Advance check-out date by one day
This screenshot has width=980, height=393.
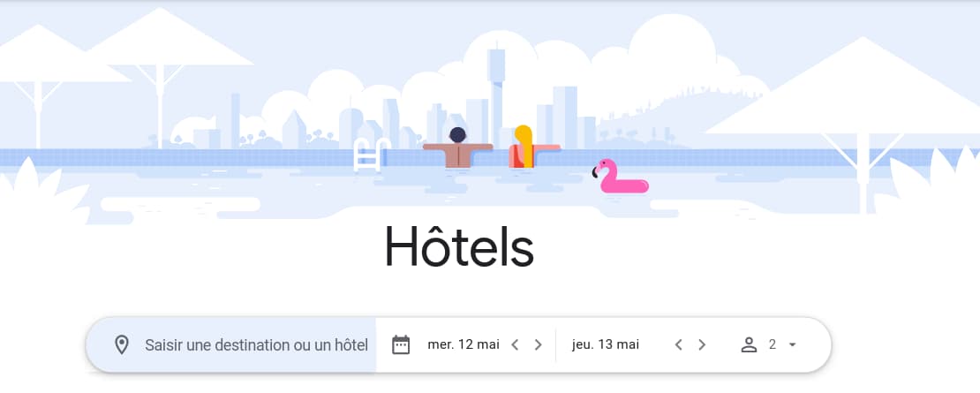coord(702,345)
